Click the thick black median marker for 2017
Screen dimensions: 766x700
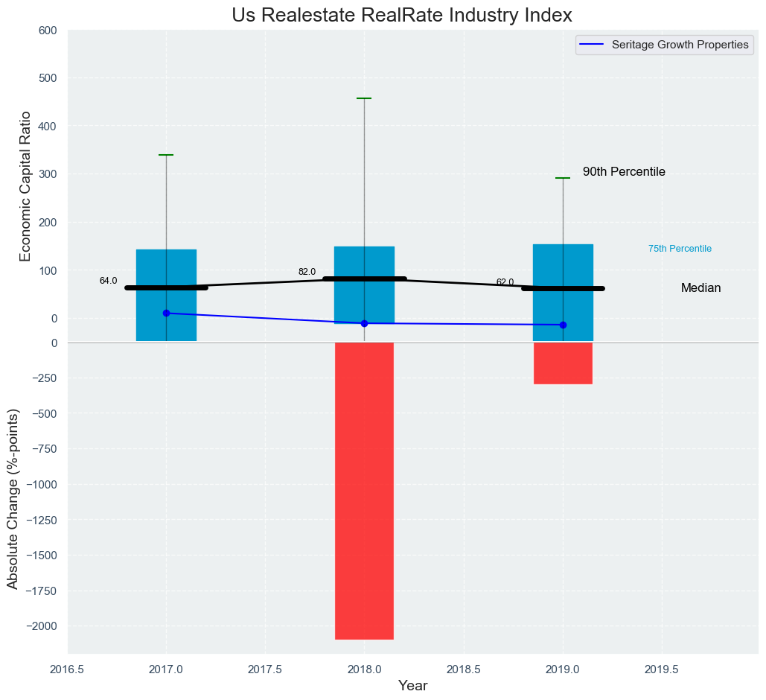coord(166,287)
